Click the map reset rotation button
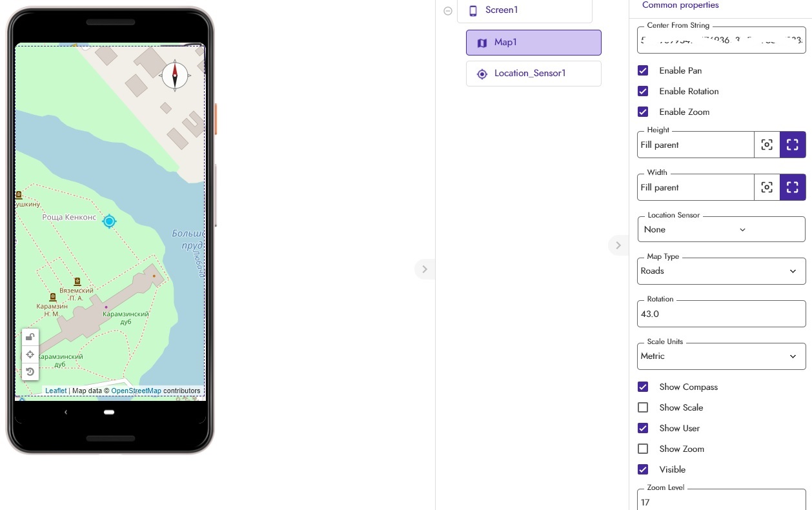812x510 pixels. point(30,372)
